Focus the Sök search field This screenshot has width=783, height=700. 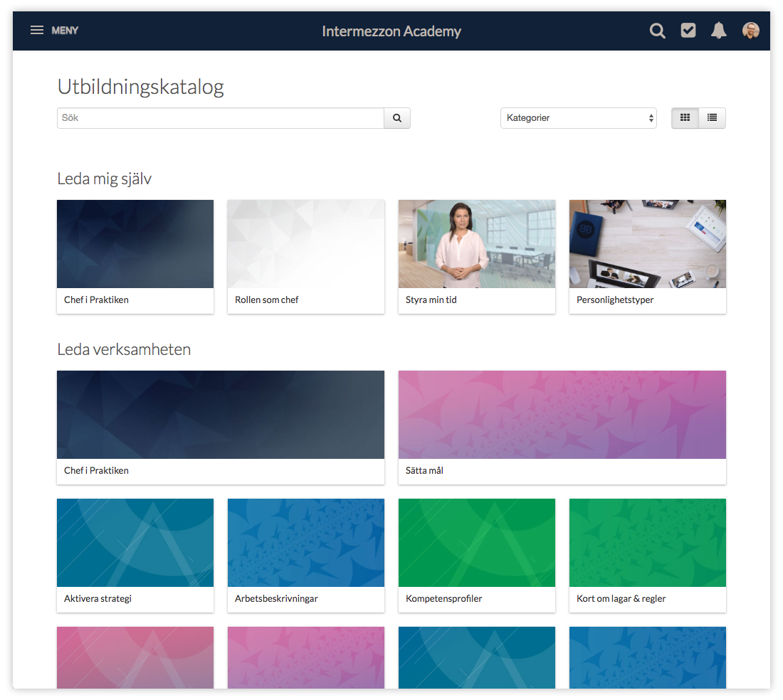[220, 118]
